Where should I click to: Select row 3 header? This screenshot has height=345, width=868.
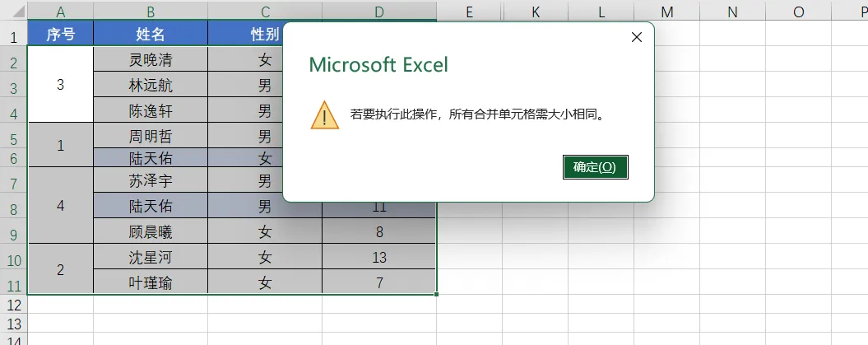14,84
